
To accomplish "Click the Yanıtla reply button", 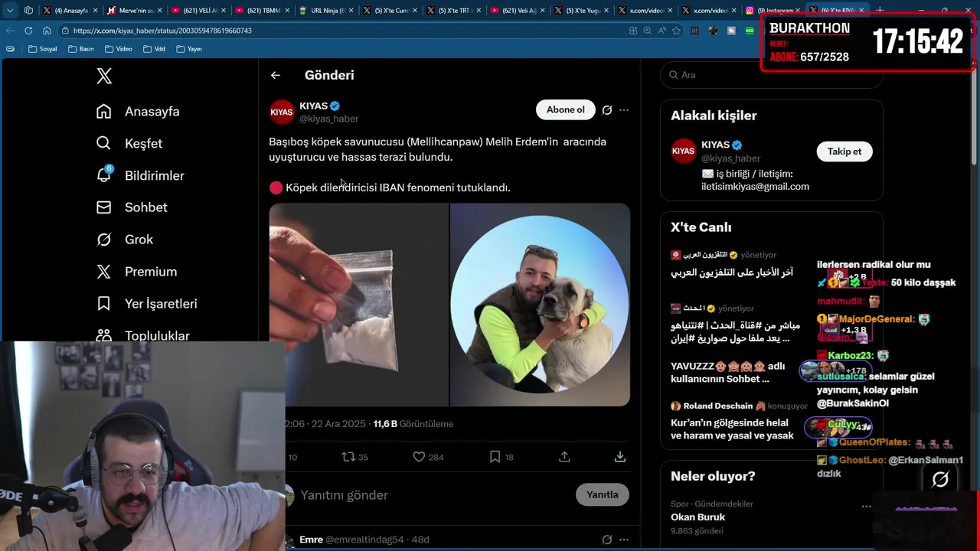I will coord(603,494).
